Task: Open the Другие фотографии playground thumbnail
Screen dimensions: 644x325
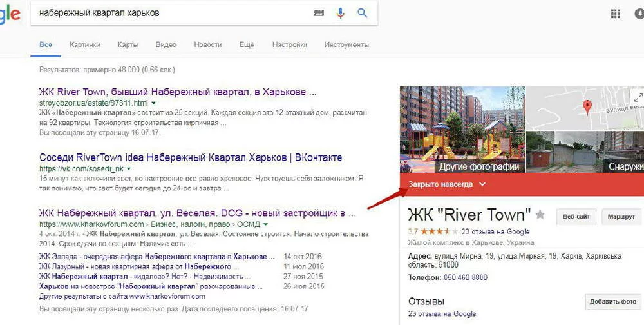Action: [462, 129]
